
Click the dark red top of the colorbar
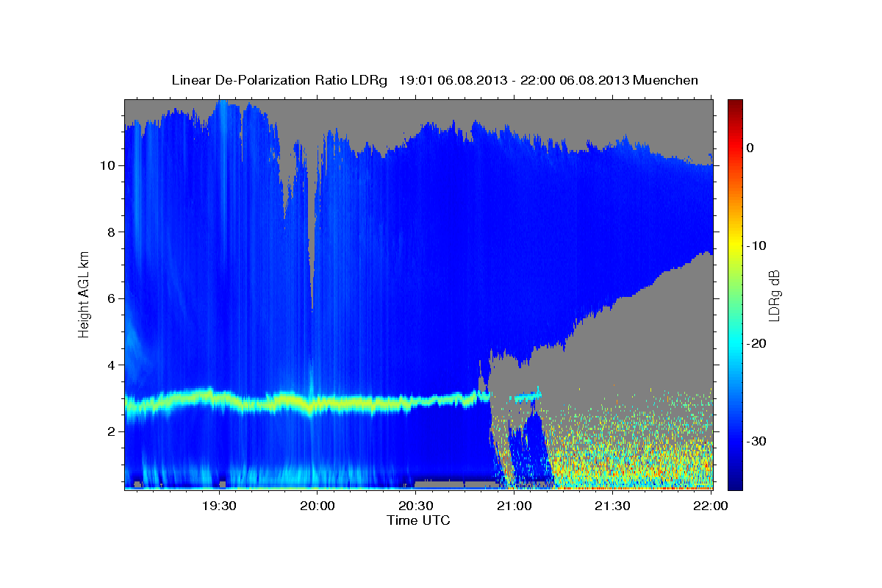click(x=735, y=104)
